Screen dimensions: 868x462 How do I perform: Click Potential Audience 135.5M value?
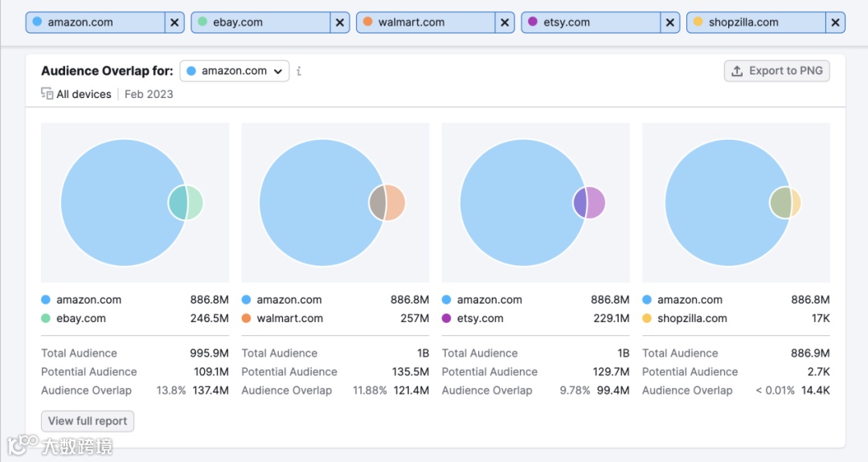pos(410,372)
